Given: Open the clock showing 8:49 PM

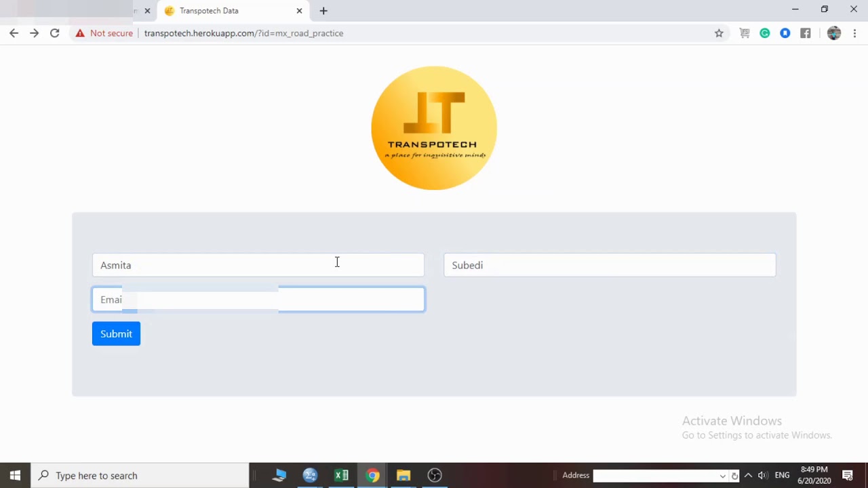Looking at the screenshot, I should tap(814, 475).
